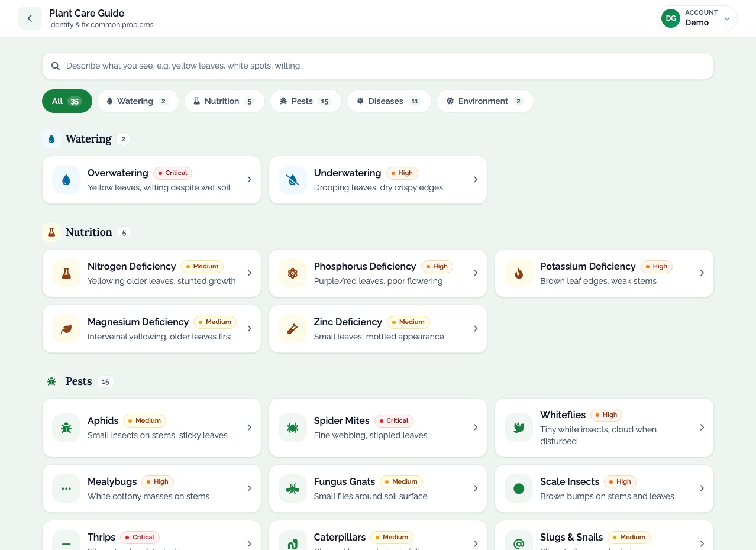Open Scale Insects details via chevron

point(702,488)
